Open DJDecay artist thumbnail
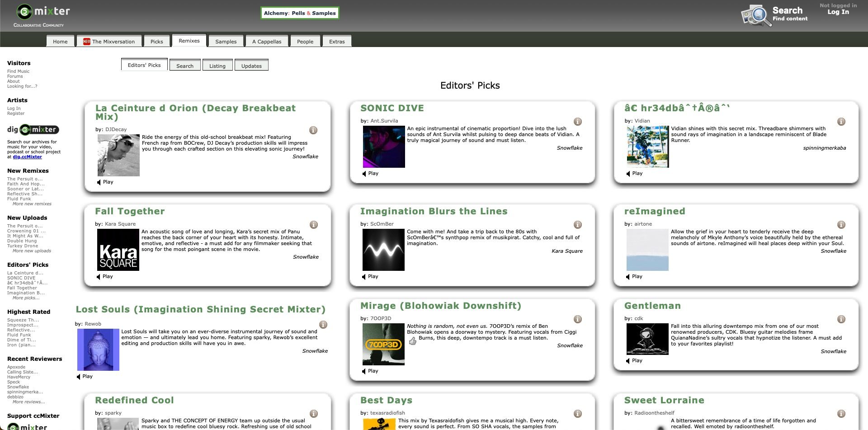Viewport: 868px width, 430px height. pyautogui.click(x=118, y=155)
